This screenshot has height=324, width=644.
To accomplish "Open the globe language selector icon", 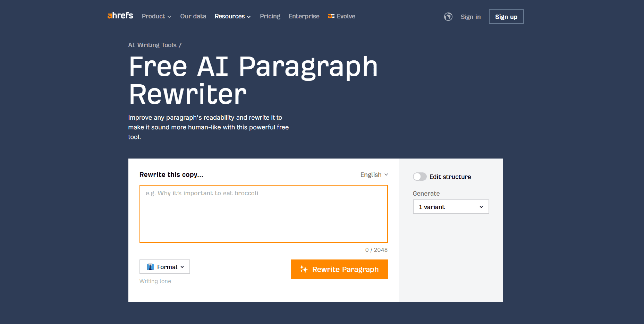I will pyautogui.click(x=448, y=17).
